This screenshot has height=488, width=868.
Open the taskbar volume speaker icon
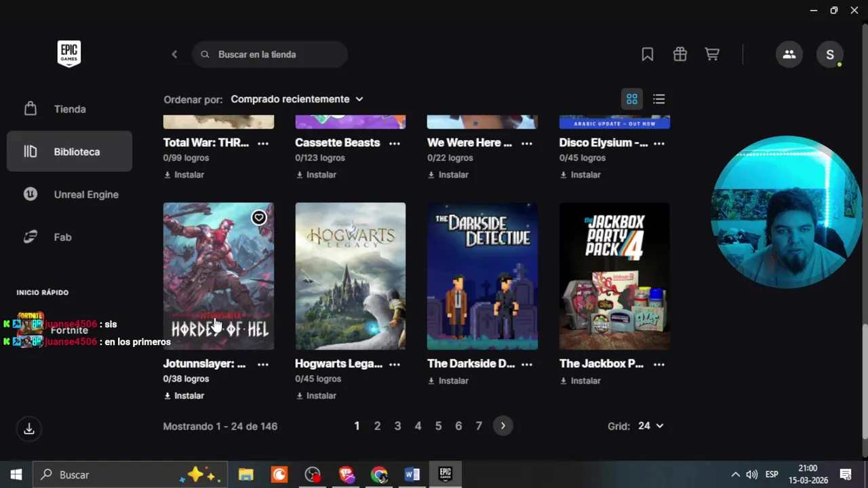point(752,474)
